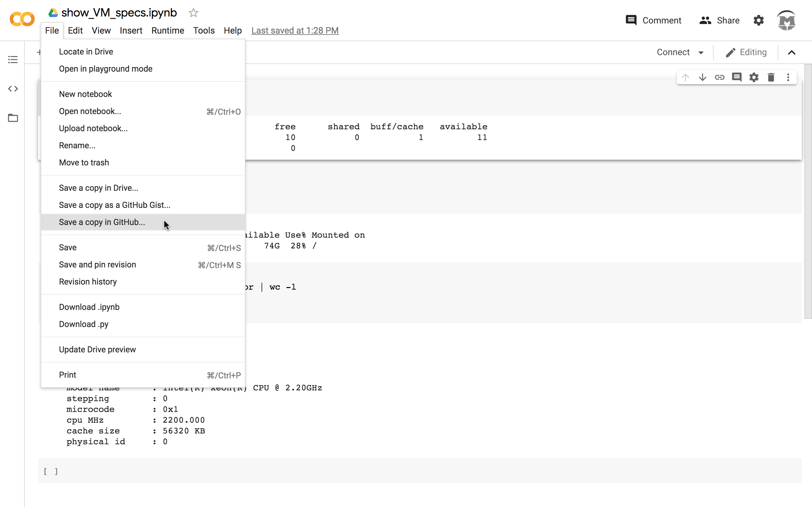The height and width of the screenshot is (507, 812).
Task: Choose Download .ipynb from File menu
Action: pyautogui.click(x=89, y=307)
